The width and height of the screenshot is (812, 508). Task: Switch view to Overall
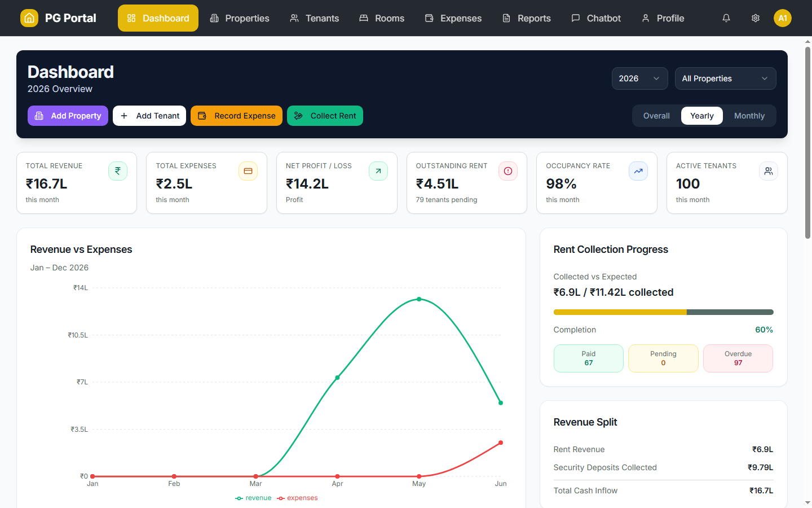coord(656,116)
